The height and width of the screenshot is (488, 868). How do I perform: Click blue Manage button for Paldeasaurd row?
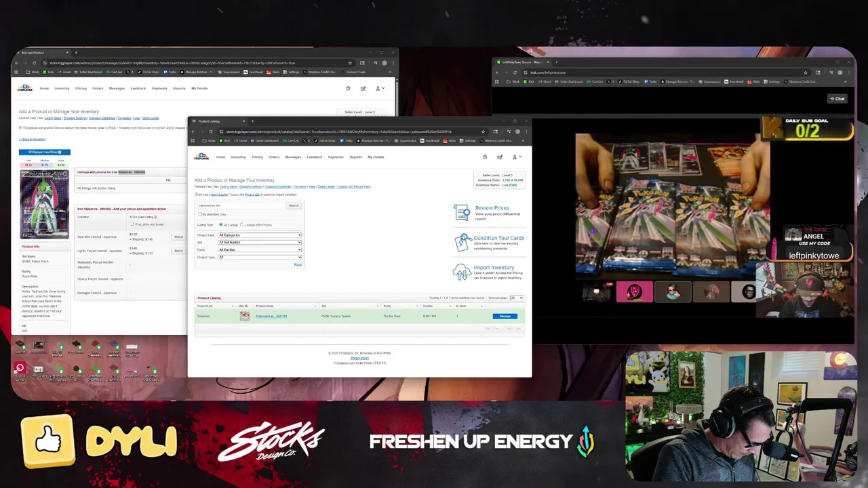pyautogui.click(x=505, y=317)
